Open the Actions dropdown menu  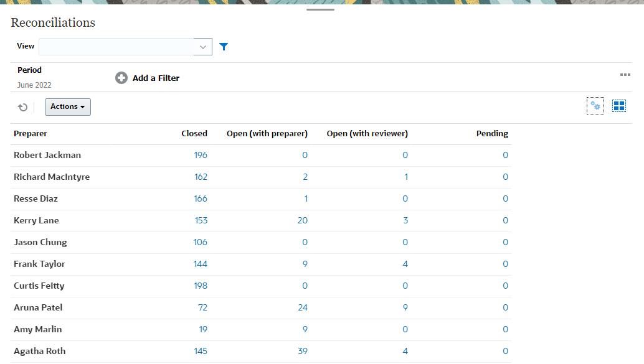pos(68,107)
